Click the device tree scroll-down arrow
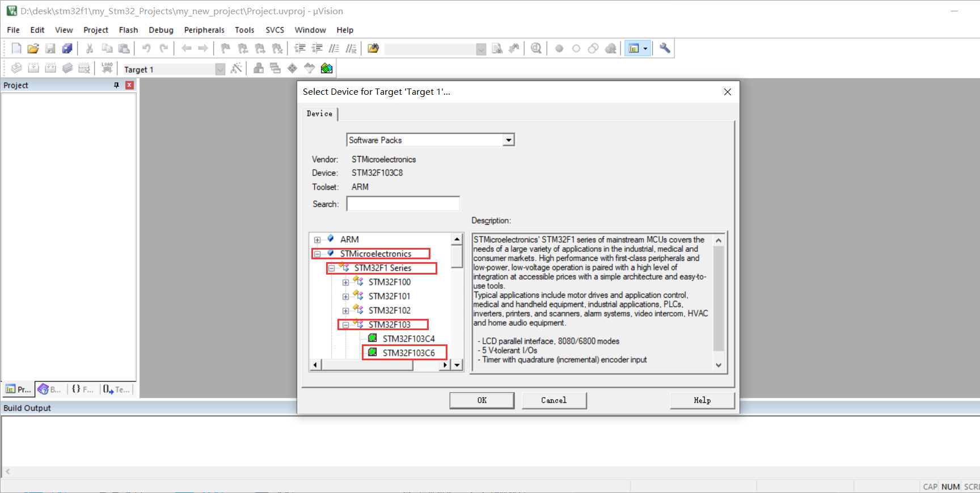Viewport: 980px width, 493px height. pos(457,365)
